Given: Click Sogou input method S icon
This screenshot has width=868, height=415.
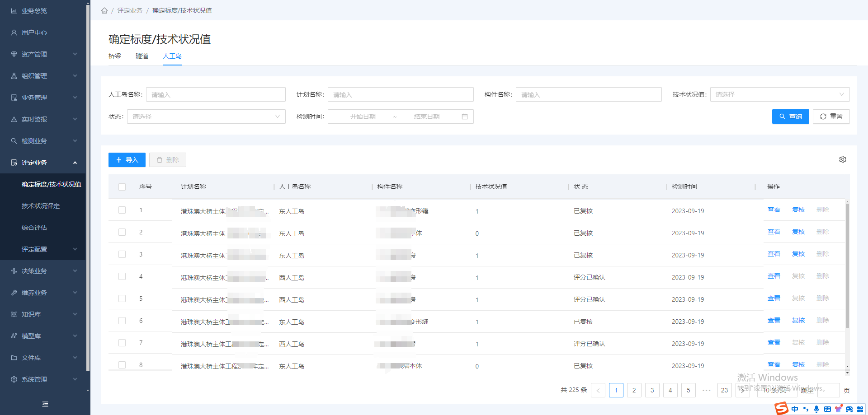Looking at the screenshot, I should coord(782,408).
